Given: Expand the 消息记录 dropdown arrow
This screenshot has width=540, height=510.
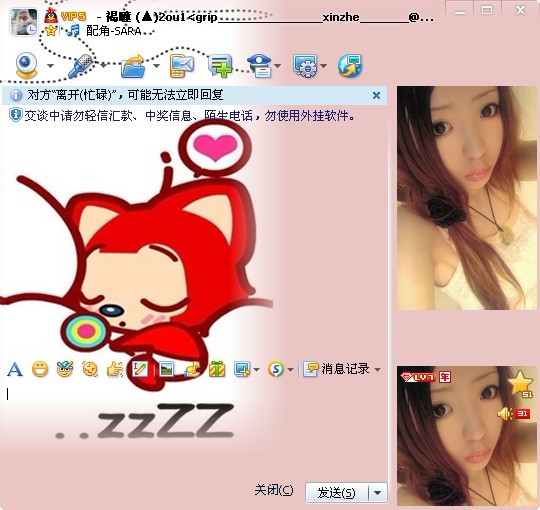Looking at the screenshot, I should click(377, 370).
